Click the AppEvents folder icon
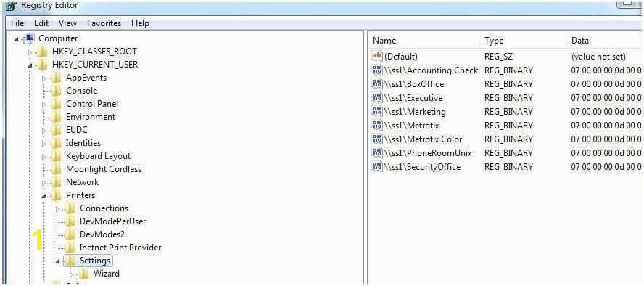 coord(57,78)
